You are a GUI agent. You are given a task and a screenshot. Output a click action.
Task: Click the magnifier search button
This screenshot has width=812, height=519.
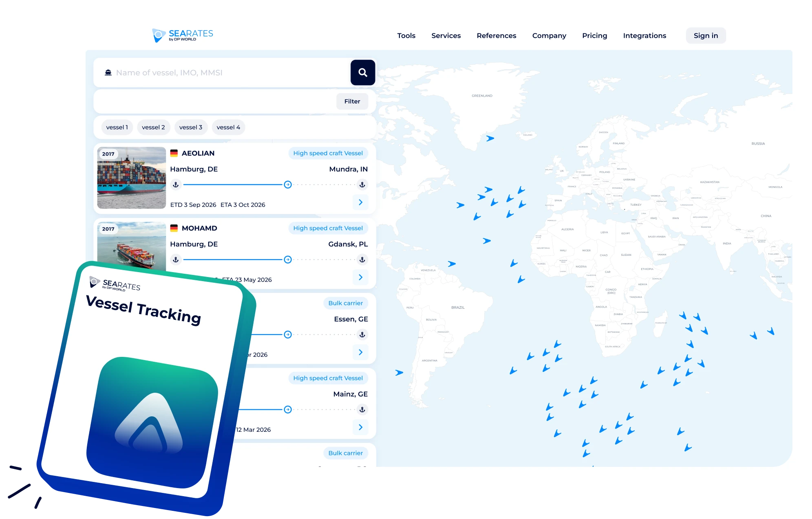(x=363, y=73)
